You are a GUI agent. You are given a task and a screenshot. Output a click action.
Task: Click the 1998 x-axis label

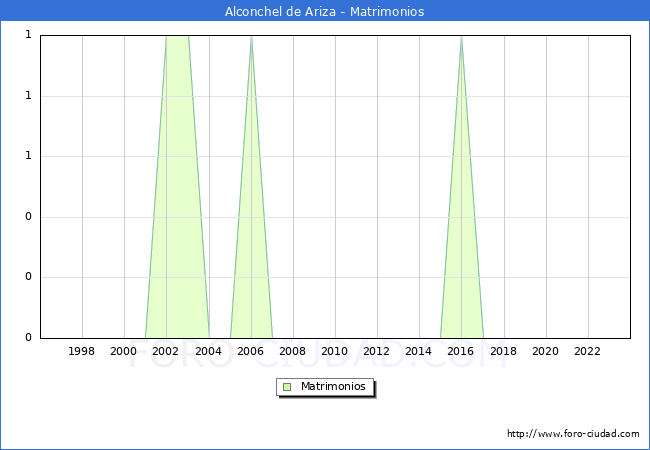click(x=82, y=351)
